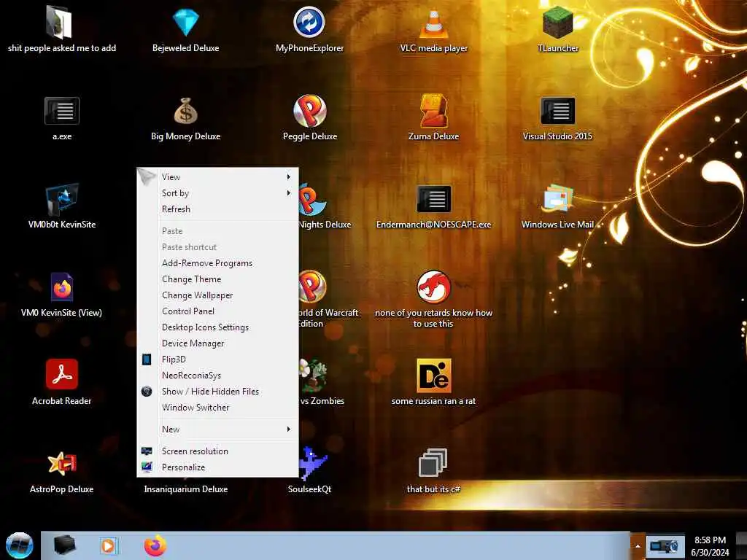Screen dimensions: 747x560
Task: Open the AstroPop Deluxe icon
Action: click(61, 472)
